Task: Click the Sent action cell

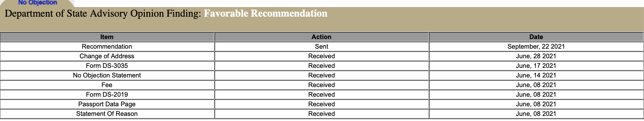Action: 321,46
